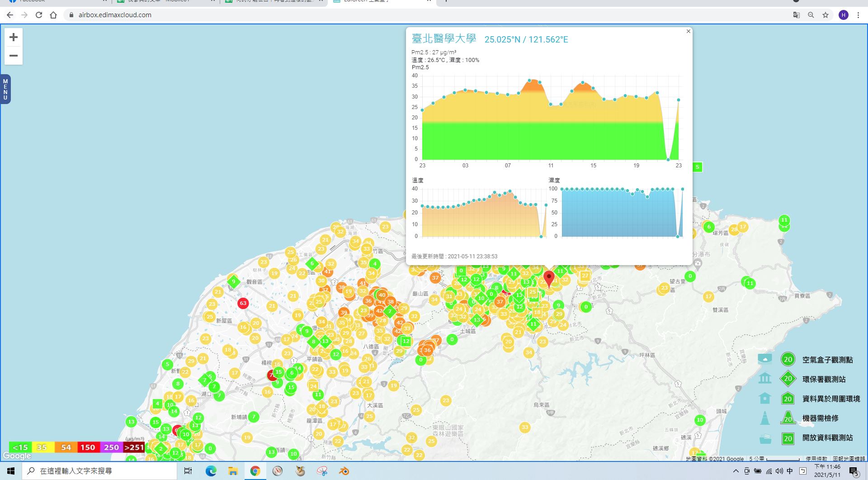Open File Explorer from taskbar
Screen dimensions: 868x480
click(233, 471)
